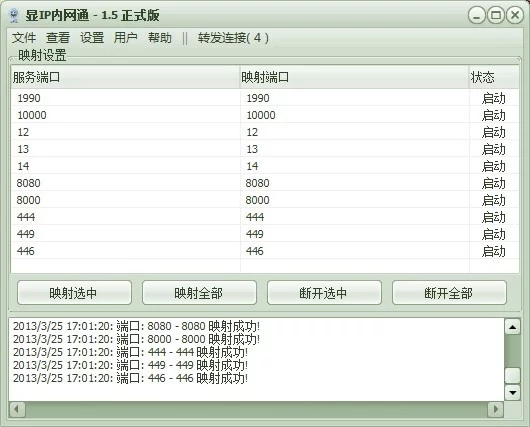Image resolution: width=530 pixels, height=427 pixels.
Task: Select the service port 1990 row
Action: point(265,98)
